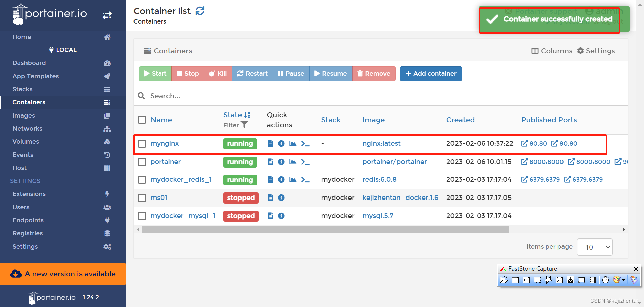644x307 pixels.
Task: Toggle sidebar collapse arrows icon
Action: click(x=107, y=15)
